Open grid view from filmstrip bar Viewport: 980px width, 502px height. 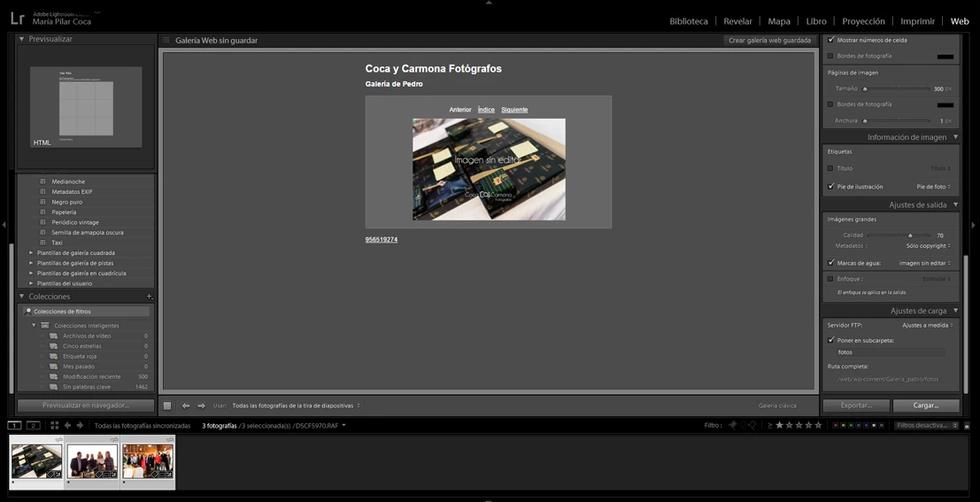(x=54, y=426)
